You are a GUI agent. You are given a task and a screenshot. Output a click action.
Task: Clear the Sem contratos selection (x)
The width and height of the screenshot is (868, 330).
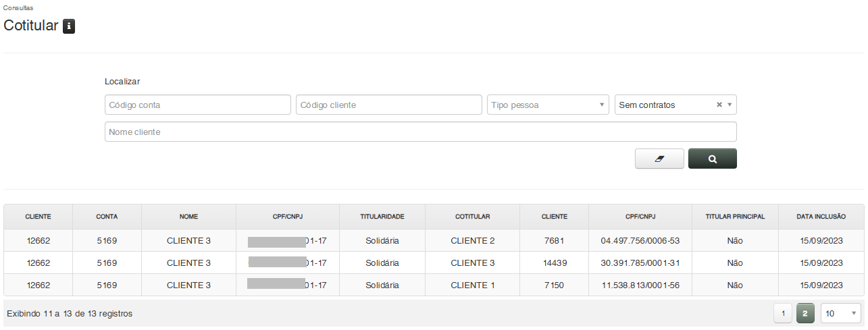(719, 105)
